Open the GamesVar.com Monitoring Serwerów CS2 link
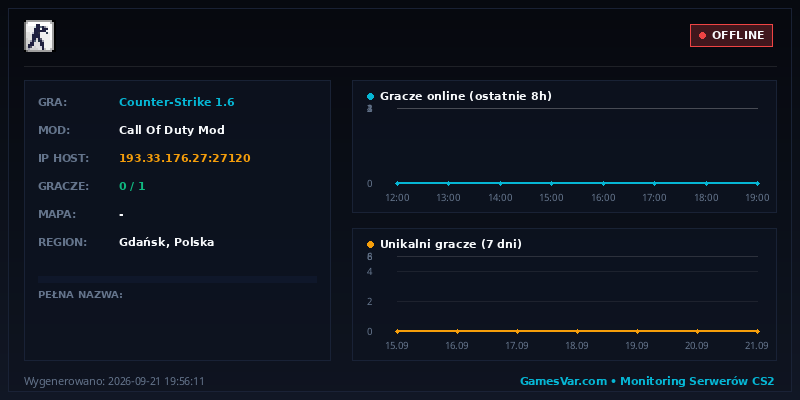Viewport: 800px width, 400px height. tap(647, 381)
